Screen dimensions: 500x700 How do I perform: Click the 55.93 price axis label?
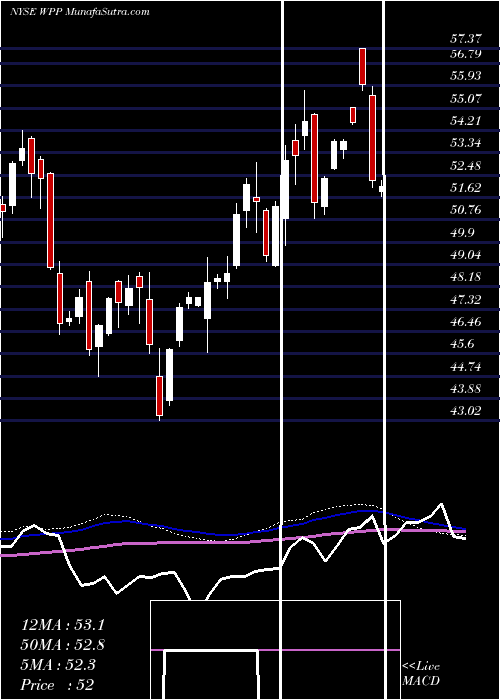click(x=466, y=76)
